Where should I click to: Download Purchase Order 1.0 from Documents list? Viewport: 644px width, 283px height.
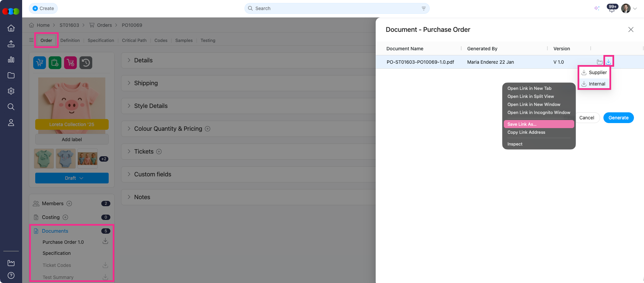pyautogui.click(x=105, y=241)
